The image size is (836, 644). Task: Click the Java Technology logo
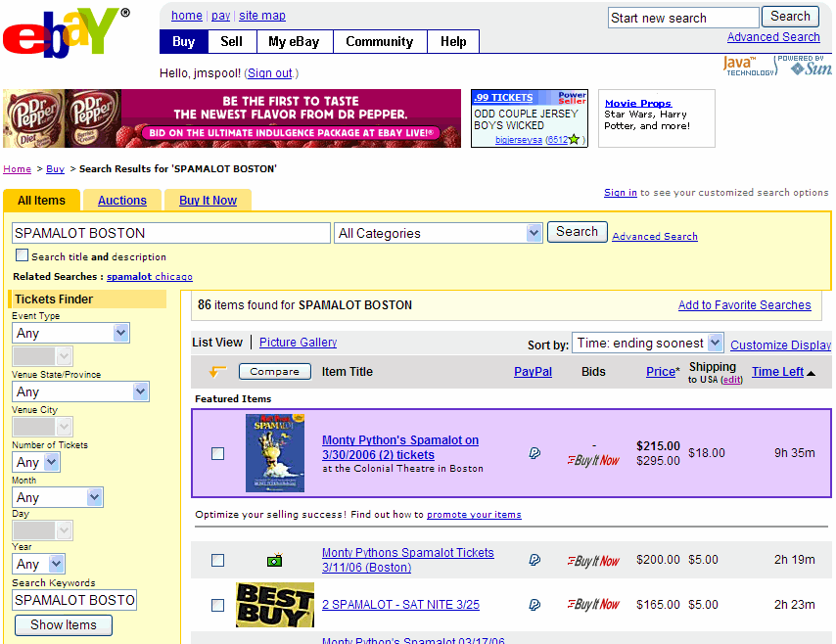(x=749, y=66)
